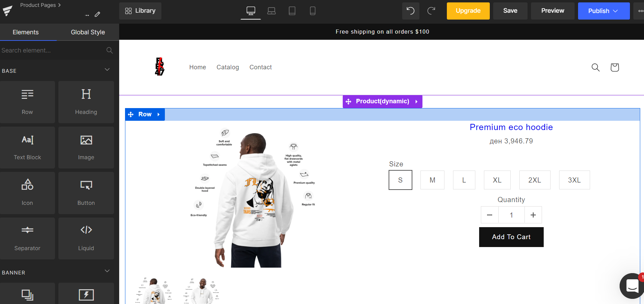Go to Contact menu link
The height and width of the screenshot is (304, 644).
coord(261,67)
